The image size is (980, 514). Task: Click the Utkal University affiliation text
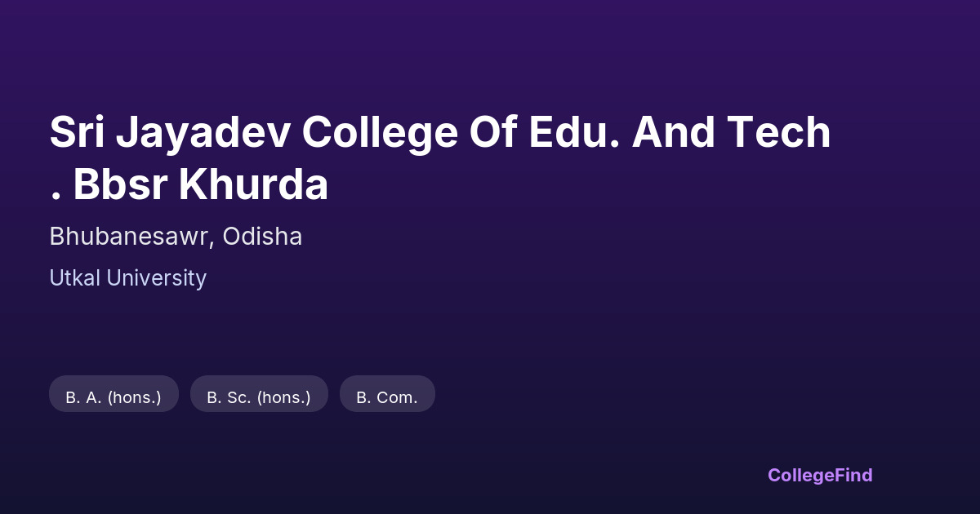tap(127, 278)
